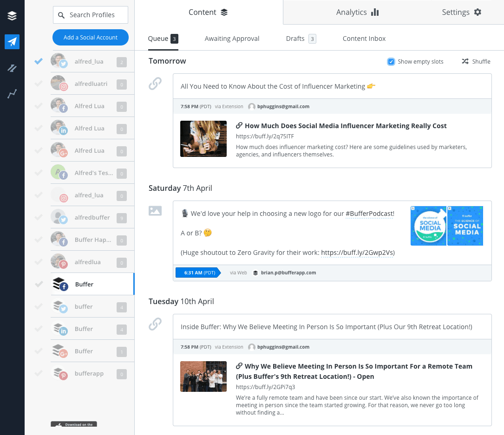Viewport: 504px width, 435px height.
Task: Uncheck the Show empty slots checkbox
Action: [391, 61]
